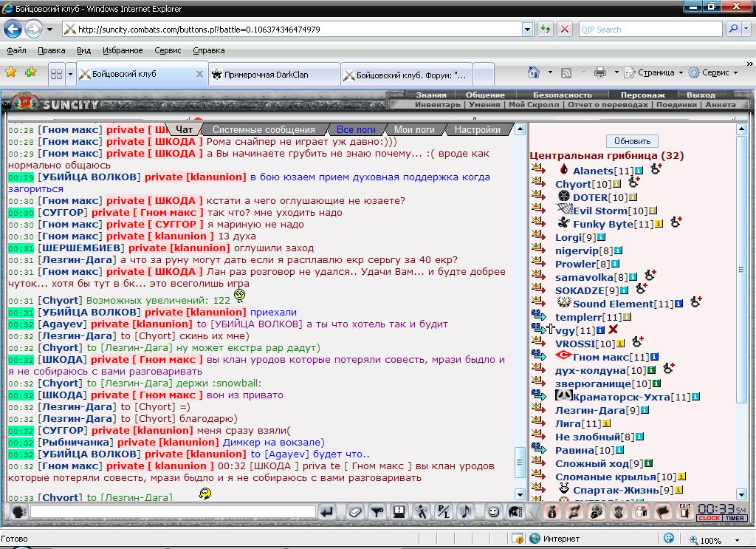Screen dimensions: 756x549
Task: Toggle the CLOCK mode under the timer
Action: (709, 518)
